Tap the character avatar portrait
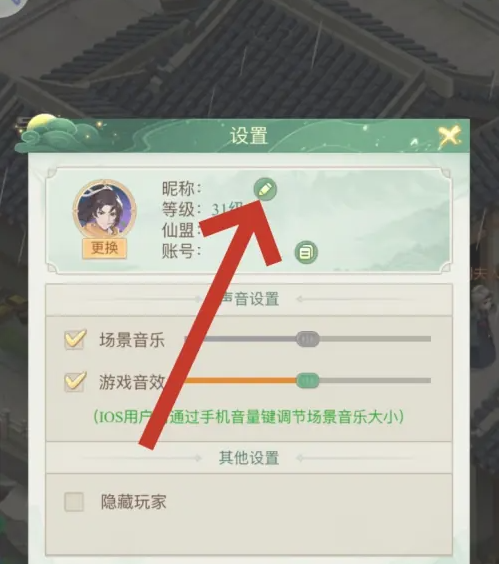 tap(105, 211)
